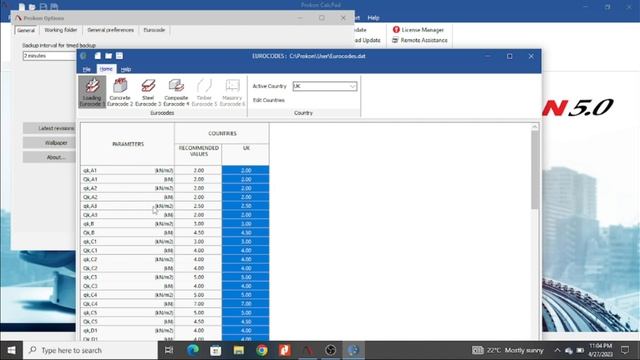Click the Qk,A2 parameter row label
Image resolution: width=640 pixels, height=360 pixels.
point(128,197)
